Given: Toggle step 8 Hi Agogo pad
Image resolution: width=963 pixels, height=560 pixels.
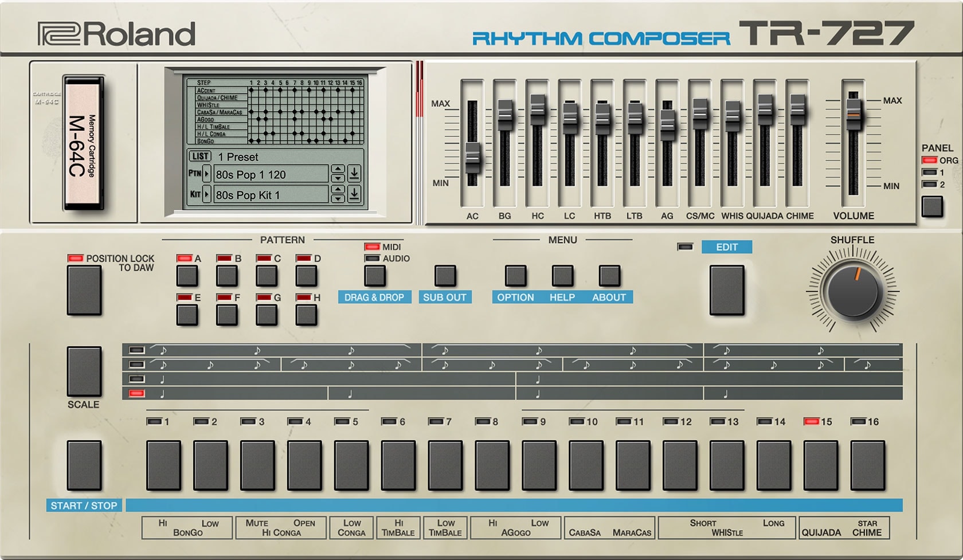Looking at the screenshot, I should point(492,465).
